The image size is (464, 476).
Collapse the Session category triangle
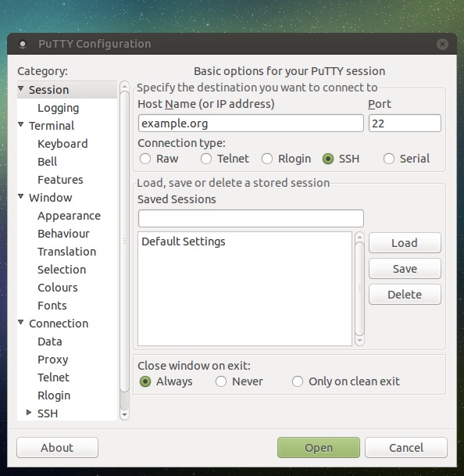[20, 88]
